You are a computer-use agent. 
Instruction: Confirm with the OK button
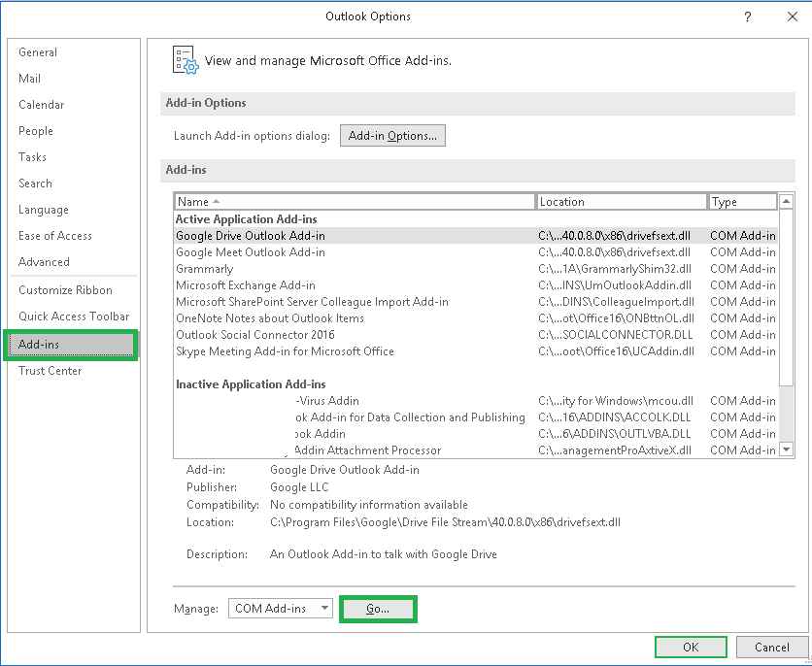[x=691, y=648]
